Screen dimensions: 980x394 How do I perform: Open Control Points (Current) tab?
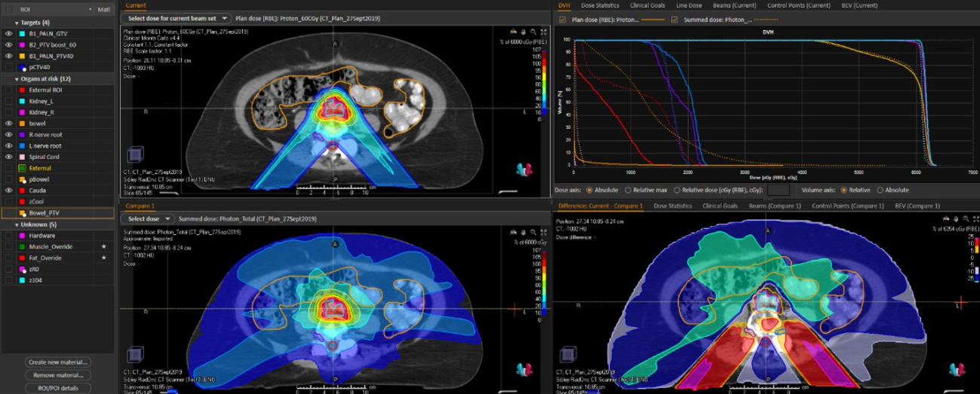(x=799, y=5)
